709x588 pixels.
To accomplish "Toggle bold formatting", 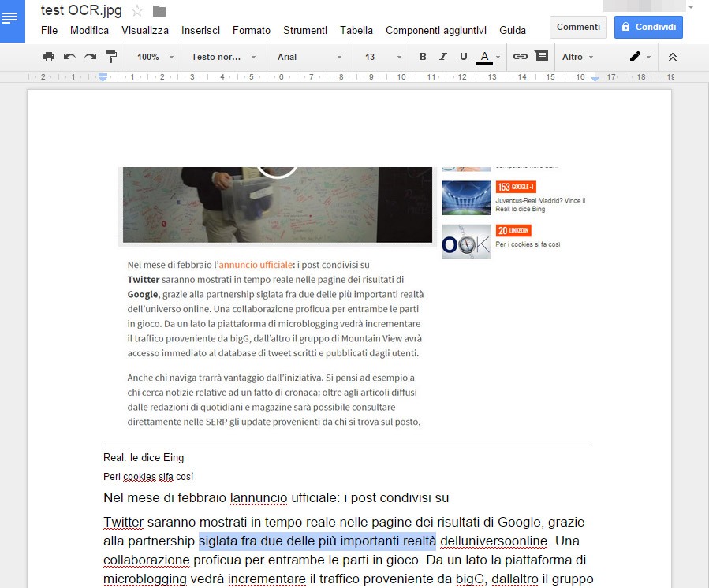I will 422,57.
